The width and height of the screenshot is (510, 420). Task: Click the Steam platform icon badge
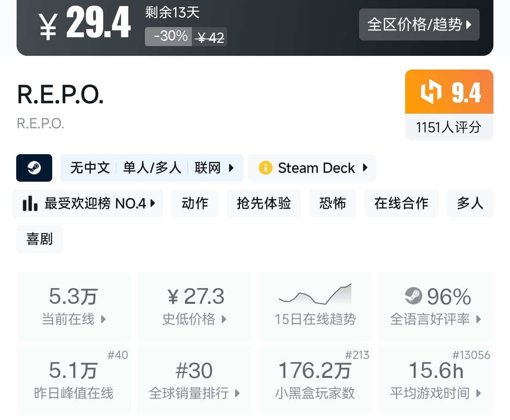[x=34, y=168]
